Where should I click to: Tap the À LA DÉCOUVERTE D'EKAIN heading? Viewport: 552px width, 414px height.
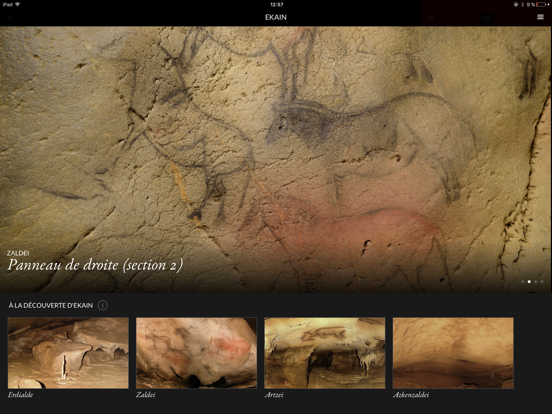51,305
